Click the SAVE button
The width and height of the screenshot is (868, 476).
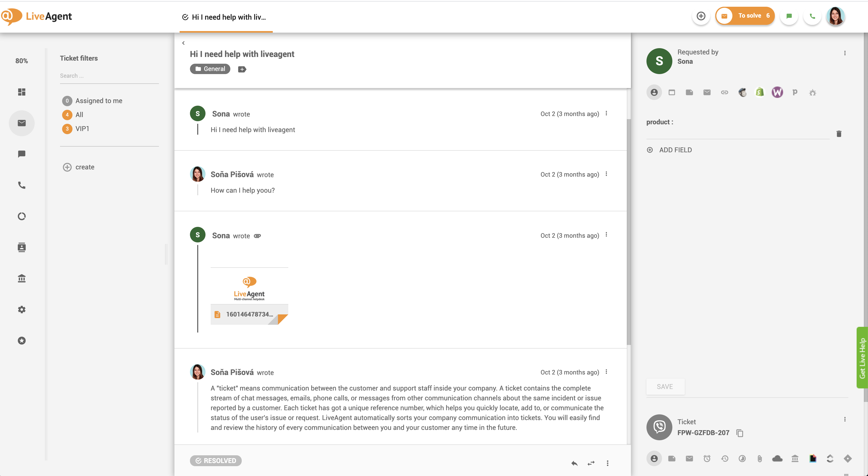(665, 386)
